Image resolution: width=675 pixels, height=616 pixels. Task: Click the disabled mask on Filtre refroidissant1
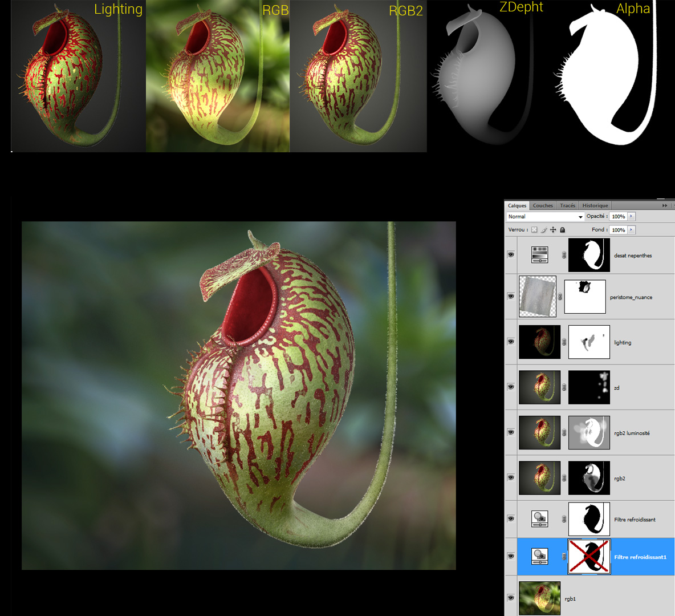coord(589,557)
